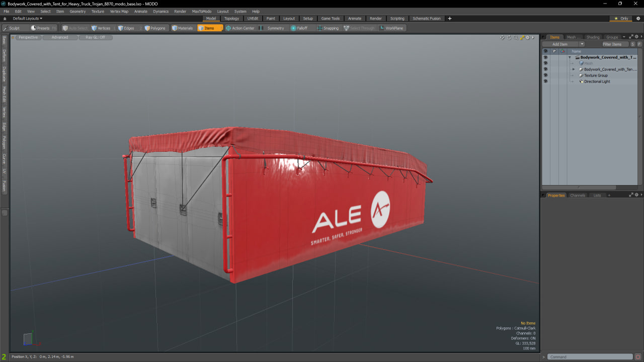
Task: Toggle Select Through mode
Action: coord(359,28)
